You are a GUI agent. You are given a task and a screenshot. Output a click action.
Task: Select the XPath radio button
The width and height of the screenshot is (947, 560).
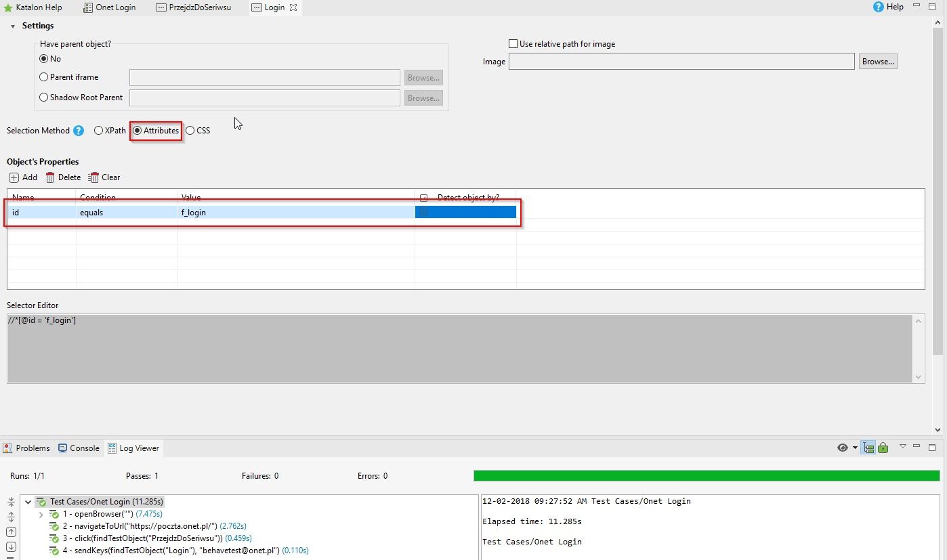click(x=99, y=131)
